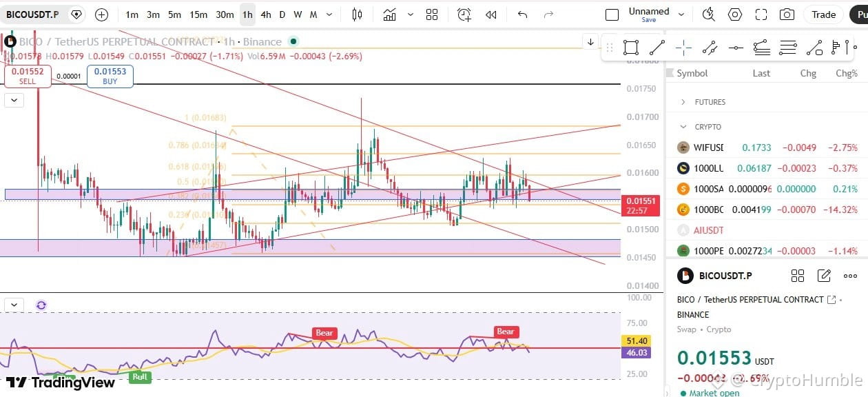Click the edit note pencil icon
The height and width of the screenshot is (397, 868).
[824, 276]
